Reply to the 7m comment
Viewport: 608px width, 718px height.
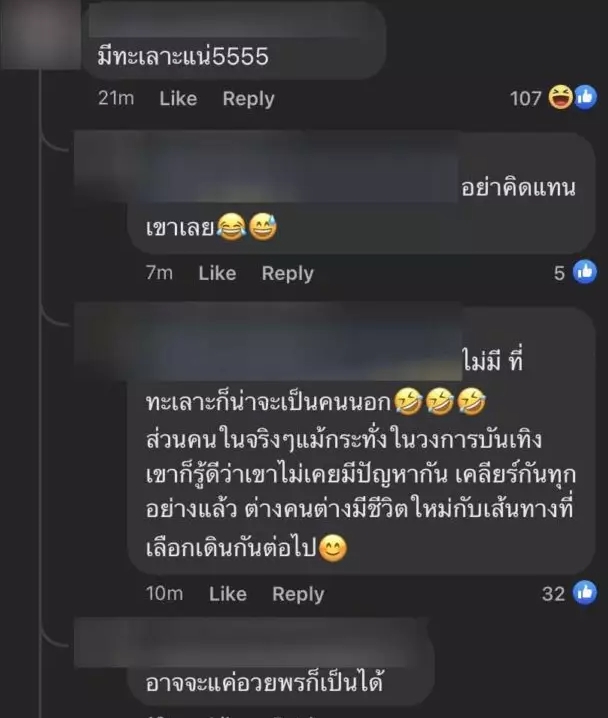tap(288, 274)
